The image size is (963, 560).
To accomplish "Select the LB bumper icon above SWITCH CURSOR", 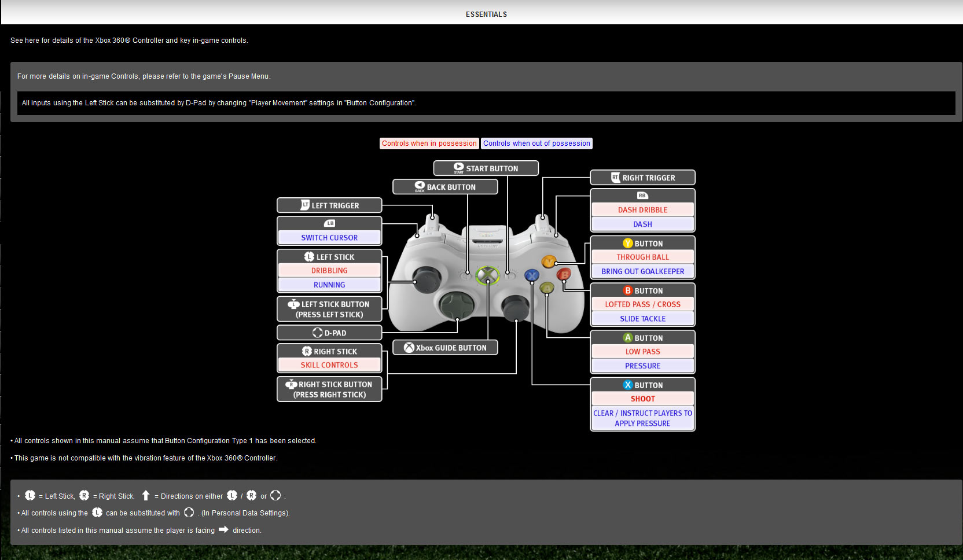I will tap(329, 223).
